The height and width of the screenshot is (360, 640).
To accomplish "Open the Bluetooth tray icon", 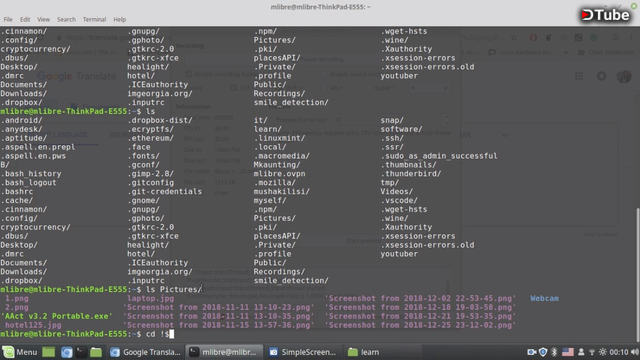I will tap(554, 352).
